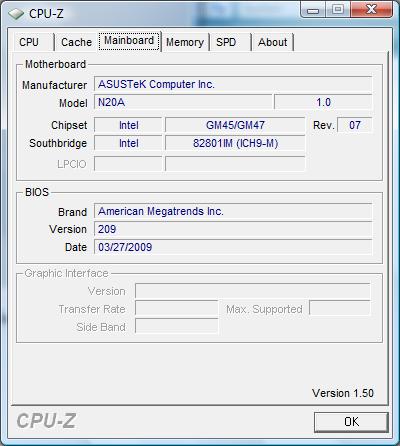Viewport: 400px width, 446px height.
Task: Click the Model field showing N20A
Action: point(183,102)
